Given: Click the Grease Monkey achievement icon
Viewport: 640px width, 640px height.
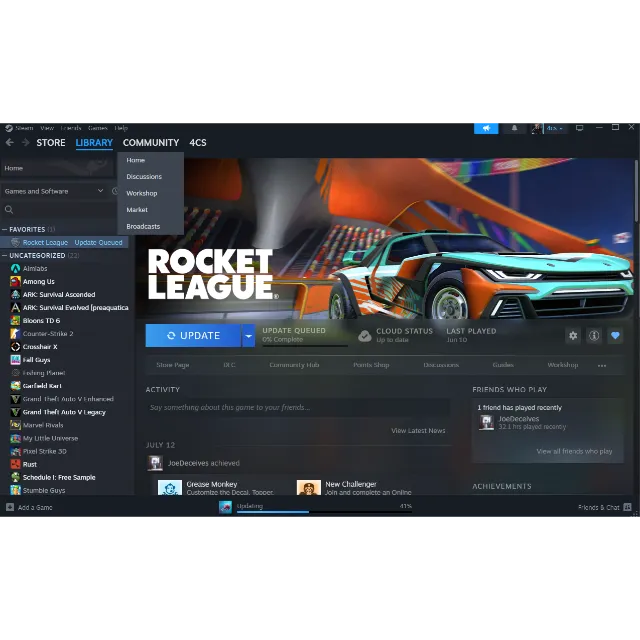Looking at the screenshot, I should (170, 488).
